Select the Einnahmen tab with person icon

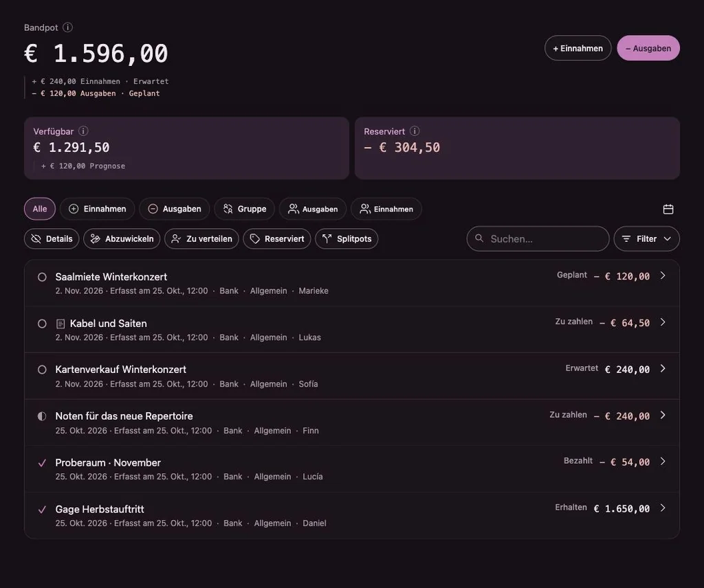pyautogui.click(x=386, y=209)
